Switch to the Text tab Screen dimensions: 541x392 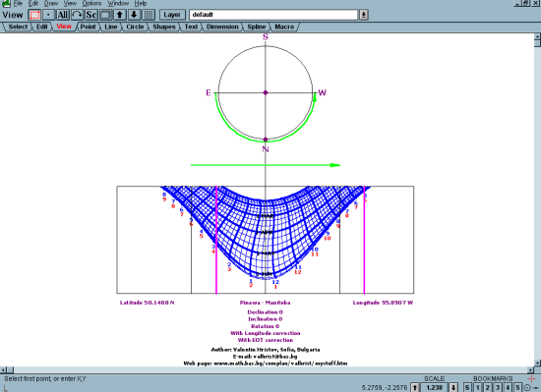coord(191,27)
